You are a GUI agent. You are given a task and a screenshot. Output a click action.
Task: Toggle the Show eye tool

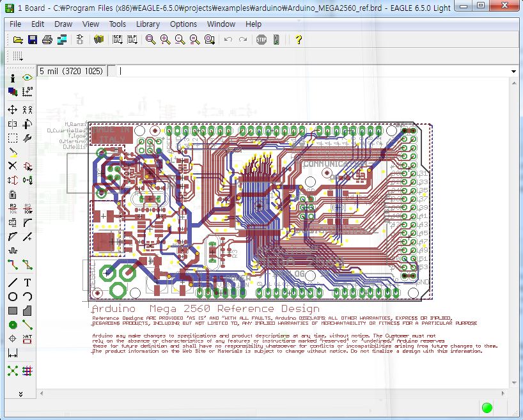pos(27,78)
